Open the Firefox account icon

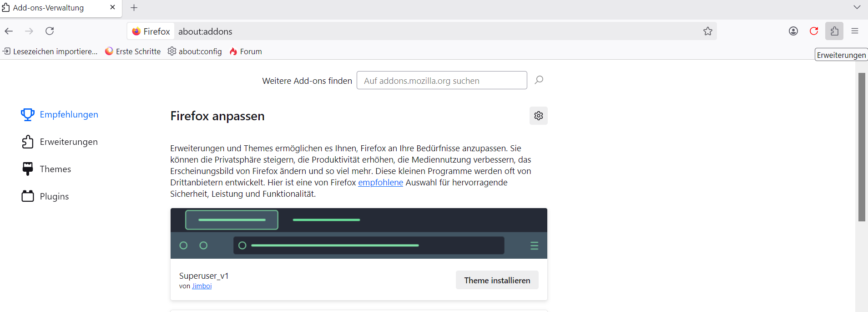point(793,31)
